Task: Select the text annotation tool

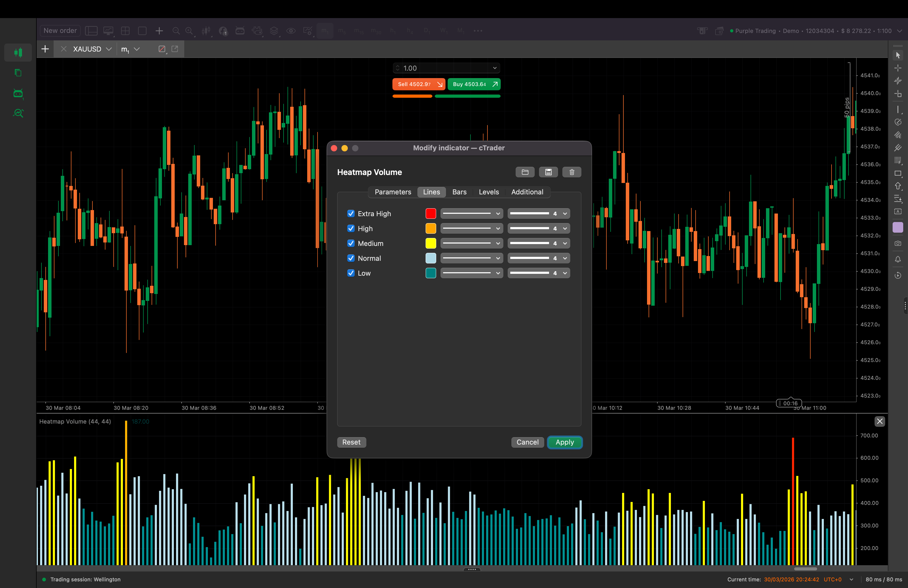Action: [898, 212]
